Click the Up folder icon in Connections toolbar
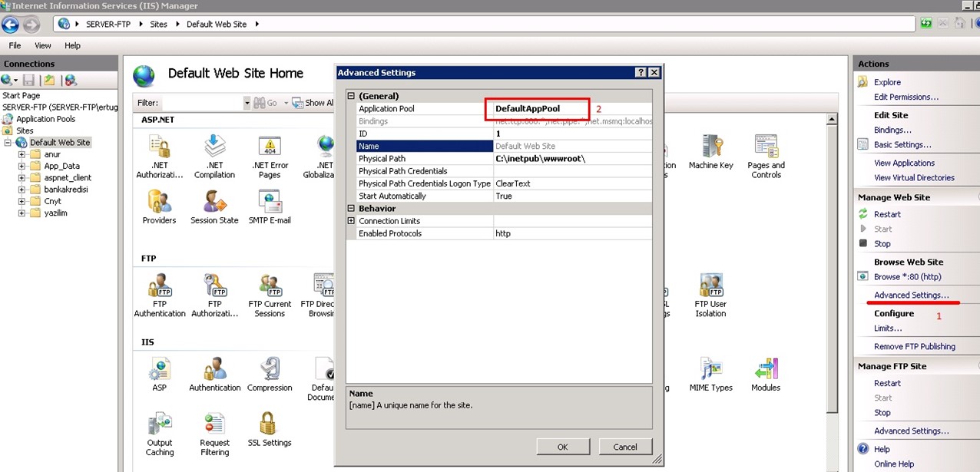 pos(49,80)
